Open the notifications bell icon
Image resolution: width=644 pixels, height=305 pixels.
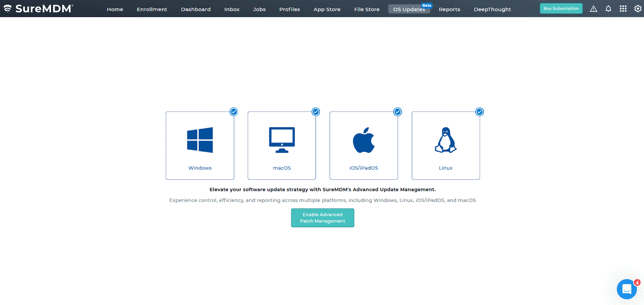coord(608,8)
